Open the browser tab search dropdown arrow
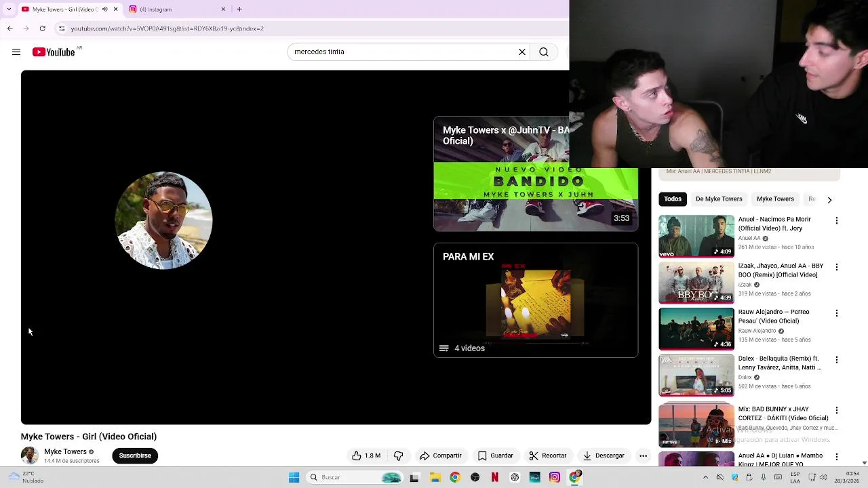This screenshot has height=488, width=868. (x=8, y=9)
